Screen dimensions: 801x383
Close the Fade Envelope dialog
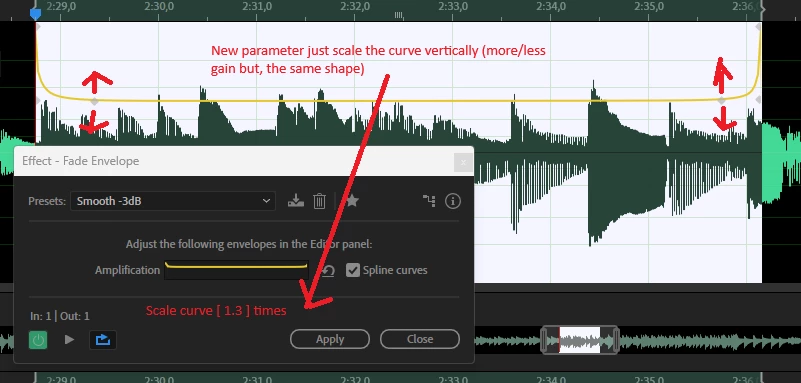click(x=420, y=339)
